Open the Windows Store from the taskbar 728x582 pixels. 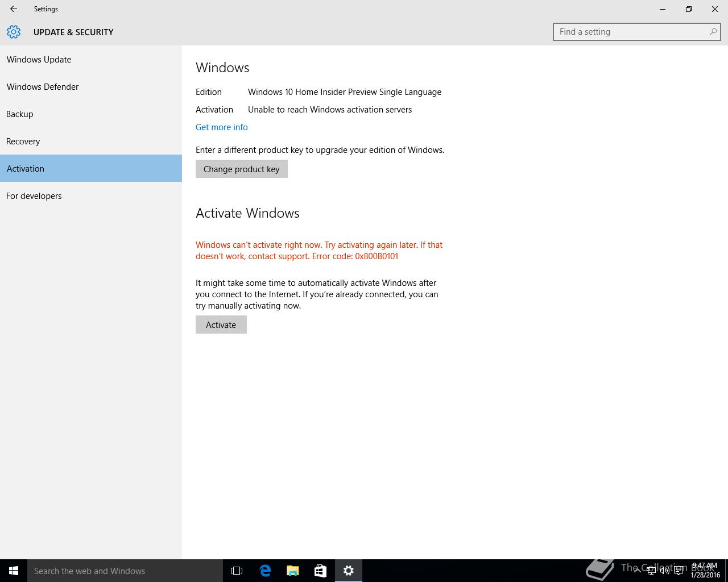click(320, 571)
